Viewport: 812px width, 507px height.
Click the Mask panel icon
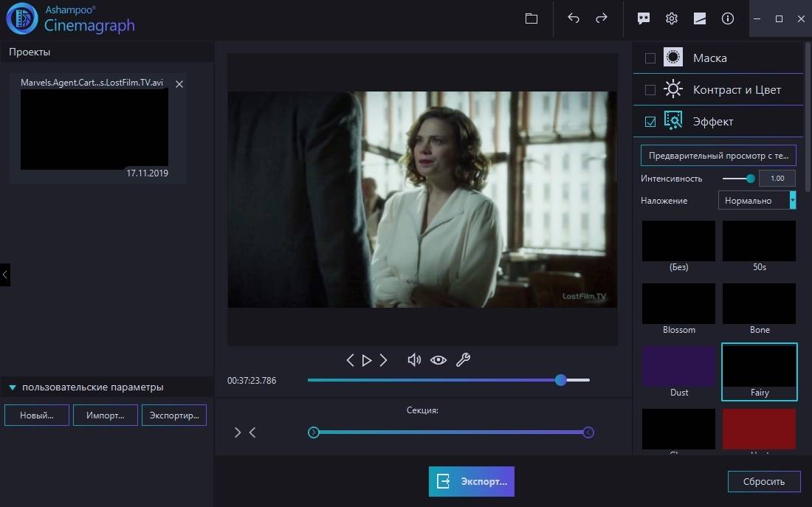pos(672,58)
